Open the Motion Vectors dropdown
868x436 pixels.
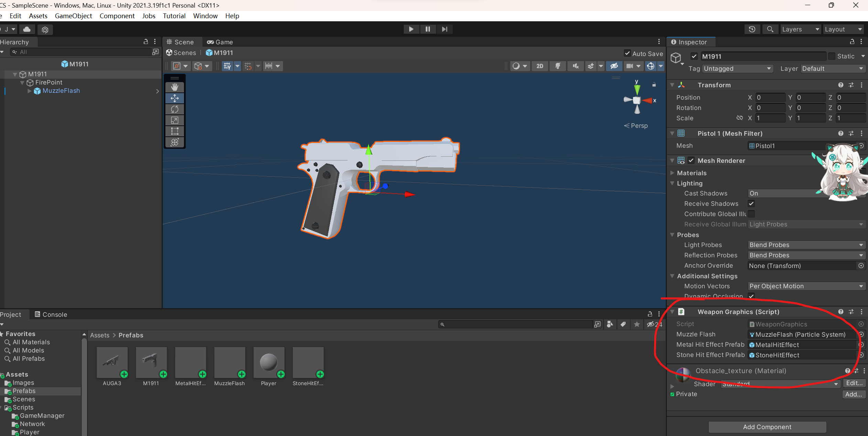(806, 286)
